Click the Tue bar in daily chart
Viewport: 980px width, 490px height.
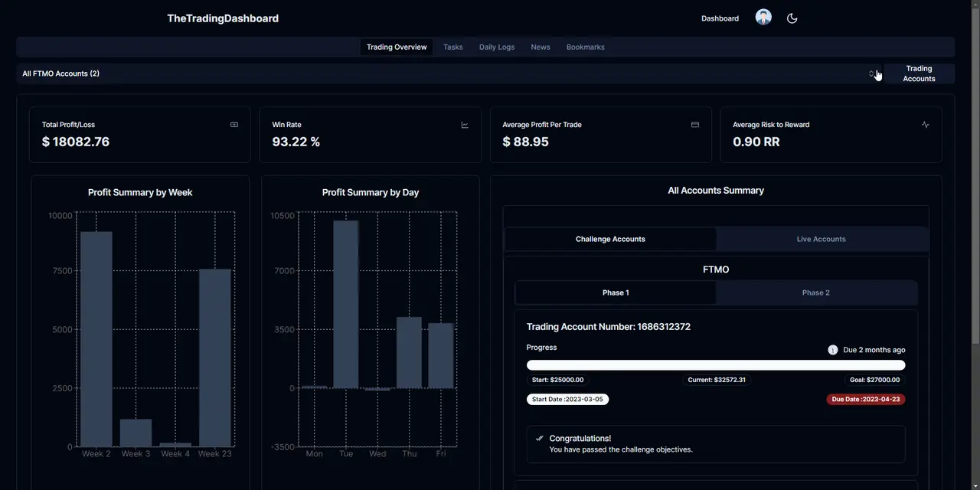[346, 304]
